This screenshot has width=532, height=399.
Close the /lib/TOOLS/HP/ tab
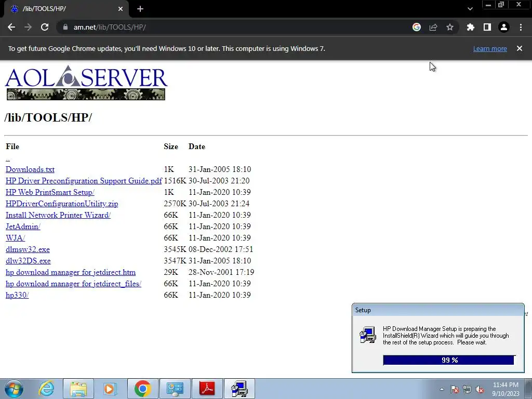[121, 9]
